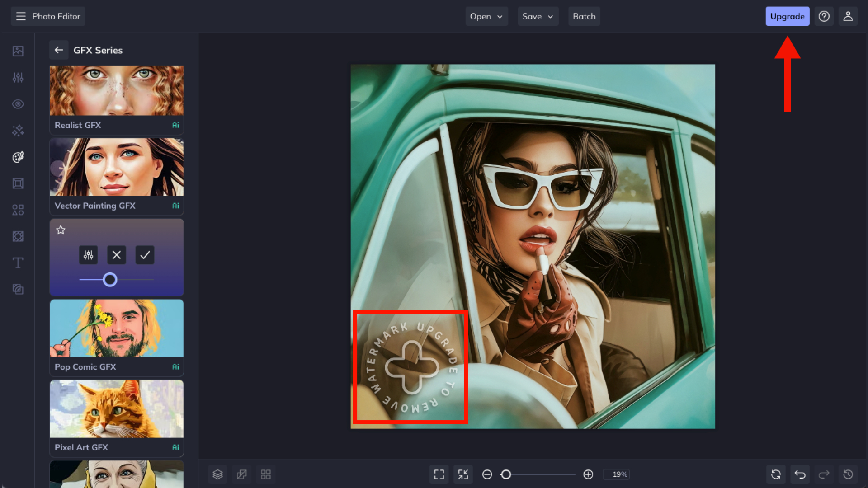Click fit-to-screen expand icon
The image size is (868, 488).
[439, 474]
